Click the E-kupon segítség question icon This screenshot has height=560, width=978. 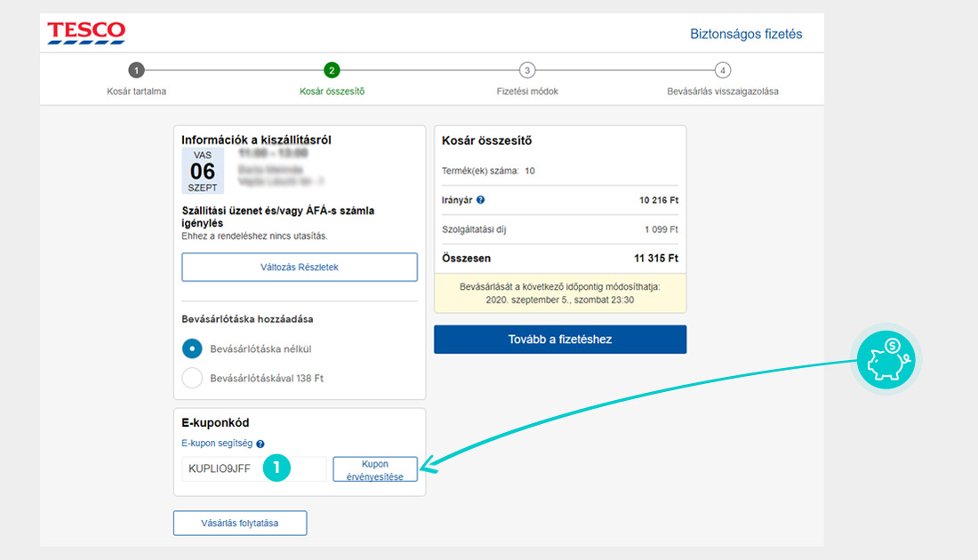click(261, 444)
